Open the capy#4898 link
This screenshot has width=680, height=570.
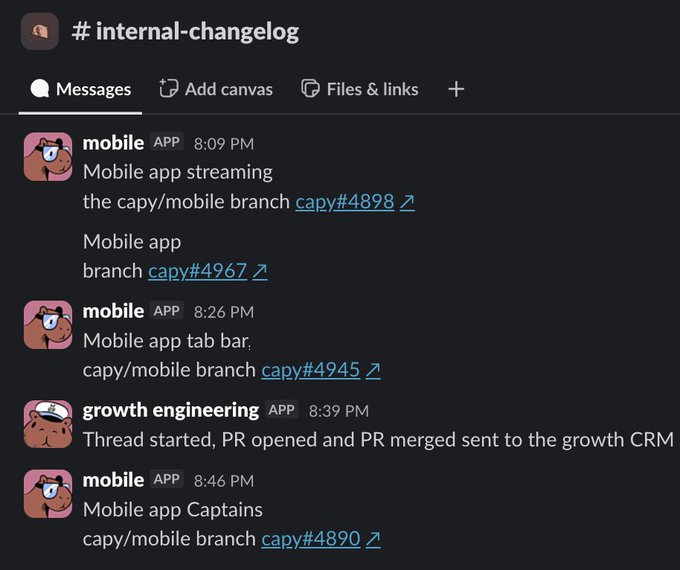tap(345, 202)
